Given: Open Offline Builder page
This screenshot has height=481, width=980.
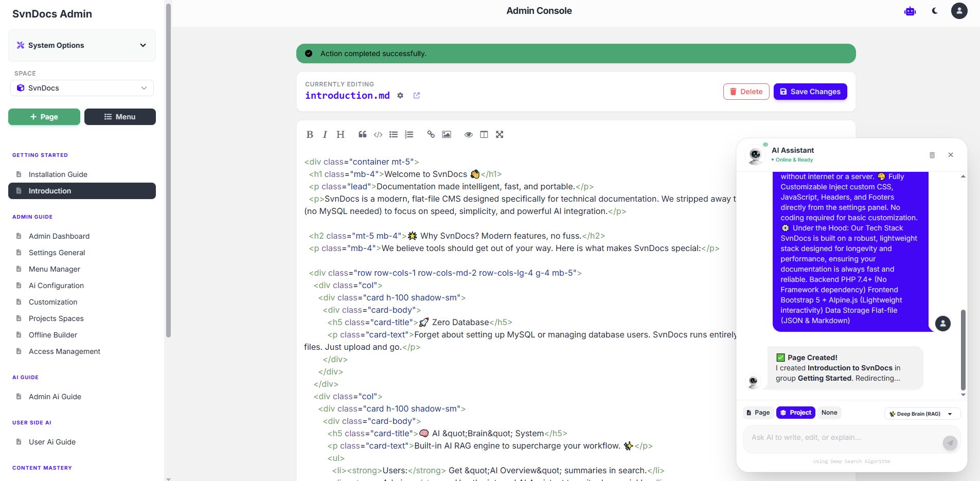Looking at the screenshot, I should 82,335.
